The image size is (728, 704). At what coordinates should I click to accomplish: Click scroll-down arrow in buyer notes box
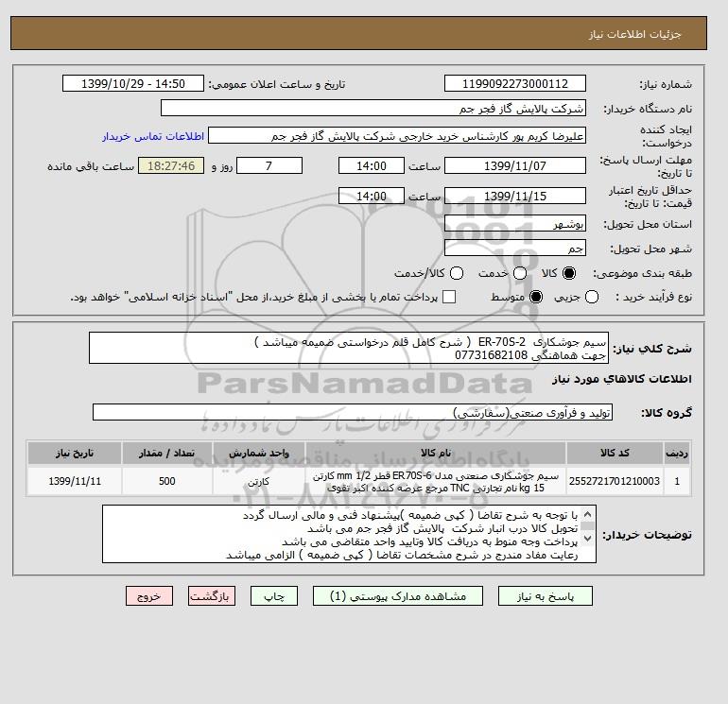click(x=587, y=538)
